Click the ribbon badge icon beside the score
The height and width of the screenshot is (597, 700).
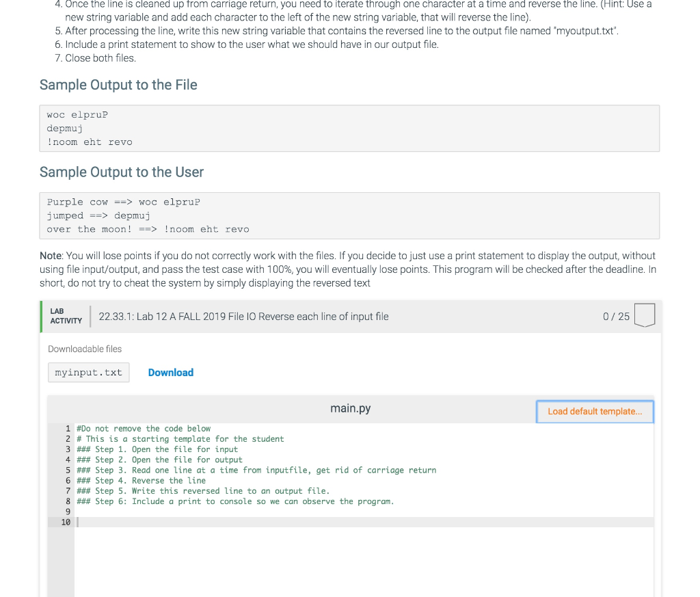coord(645,315)
